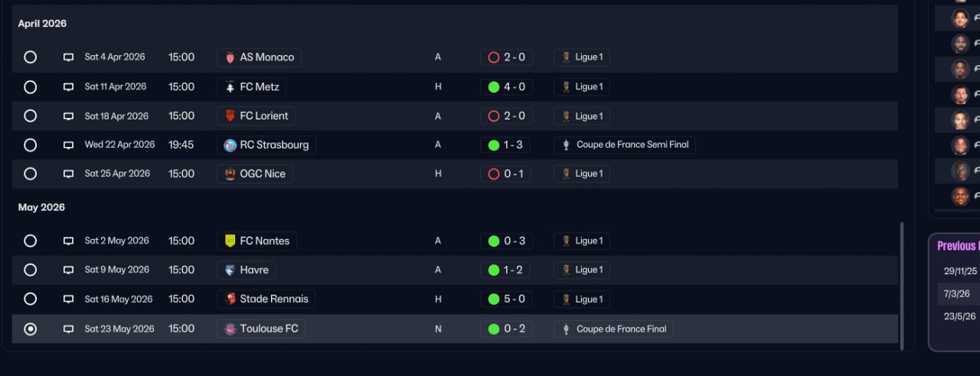Open the FC Nantes club link

264,241
